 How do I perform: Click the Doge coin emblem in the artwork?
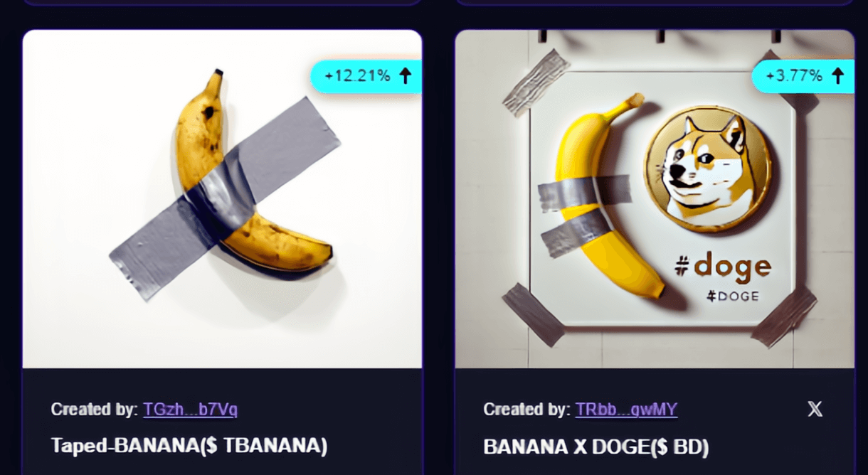(x=707, y=169)
